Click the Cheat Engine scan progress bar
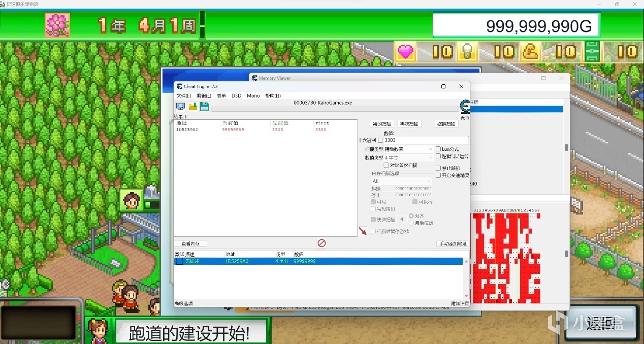Viewport: 644px width, 344px height. pos(334,108)
